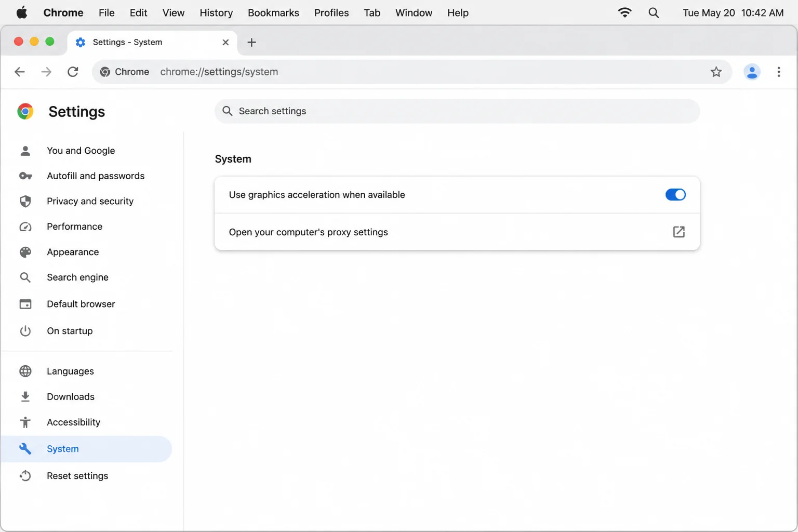Click the person icon beside You and Google
The image size is (798, 532).
point(25,151)
